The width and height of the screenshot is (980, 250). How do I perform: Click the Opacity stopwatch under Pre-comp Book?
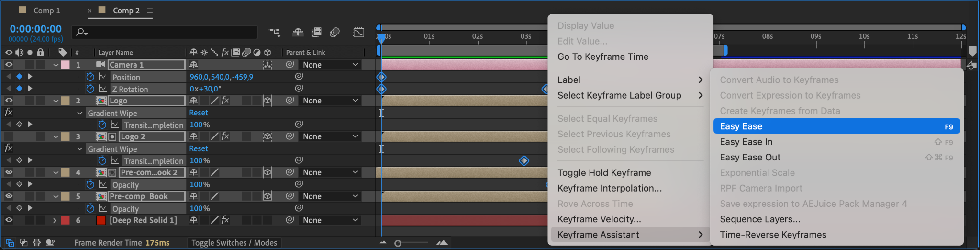[x=90, y=208]
